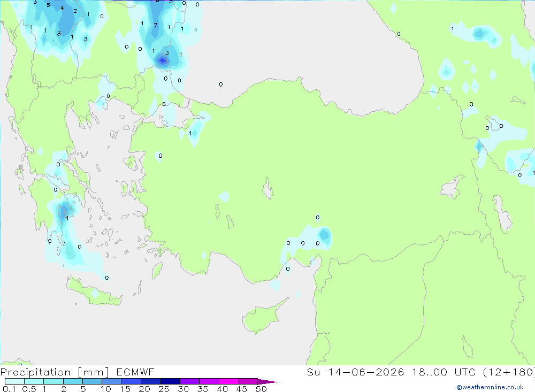The height and width of the screenshot is (392, 535).
Task: Click the legend scale label '0.1'
Action: (x=9, y=389)
